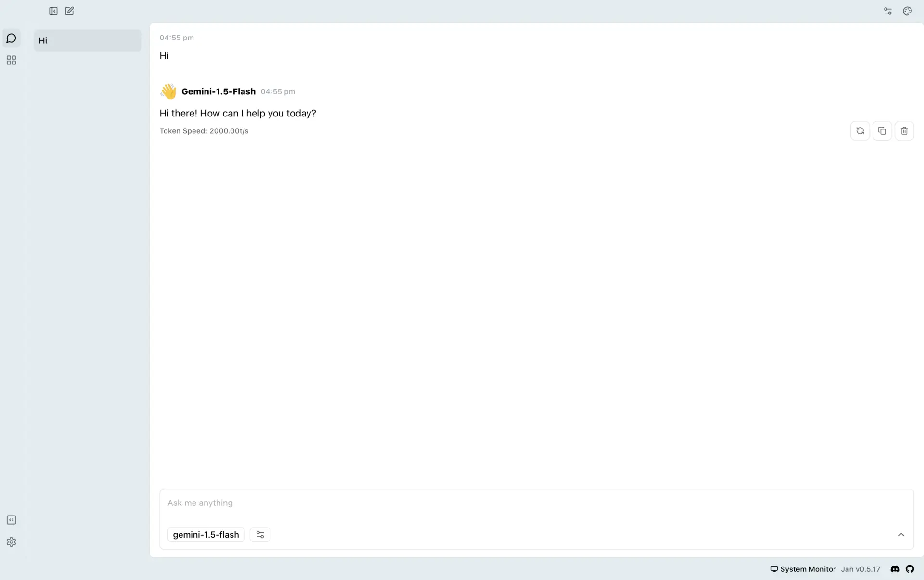The width and height of the screenshot is (924, 580).
Task: Create a new thread with pencil icon
Action: 69,11
